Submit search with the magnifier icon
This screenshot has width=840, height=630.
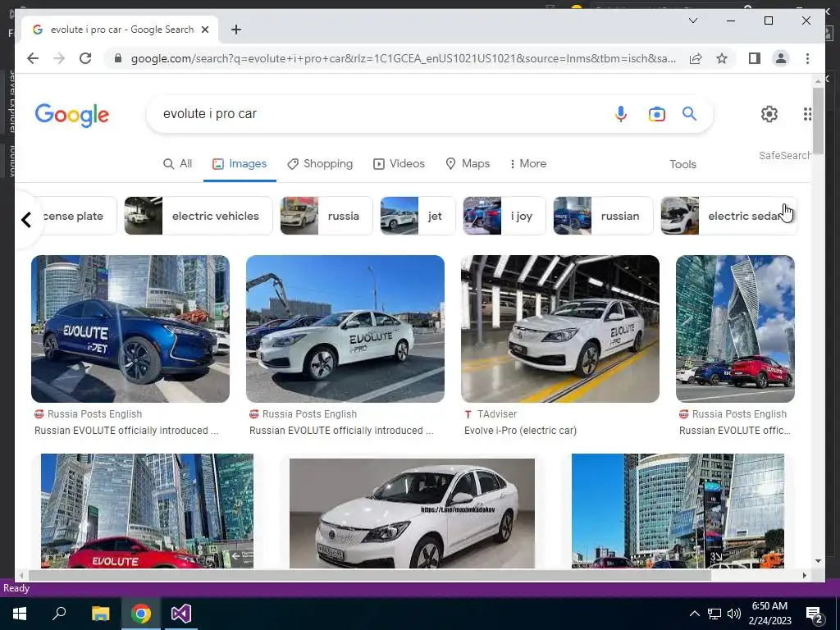(689, 113)
